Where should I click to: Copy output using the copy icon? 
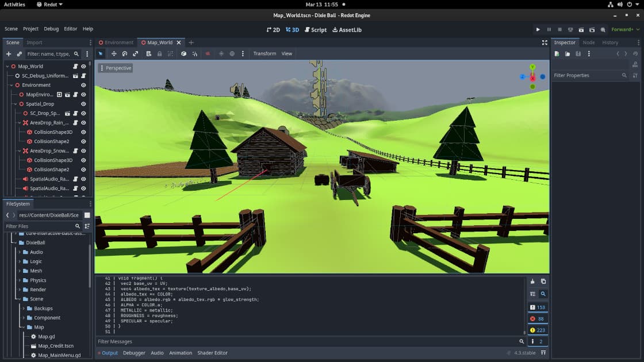543,282
